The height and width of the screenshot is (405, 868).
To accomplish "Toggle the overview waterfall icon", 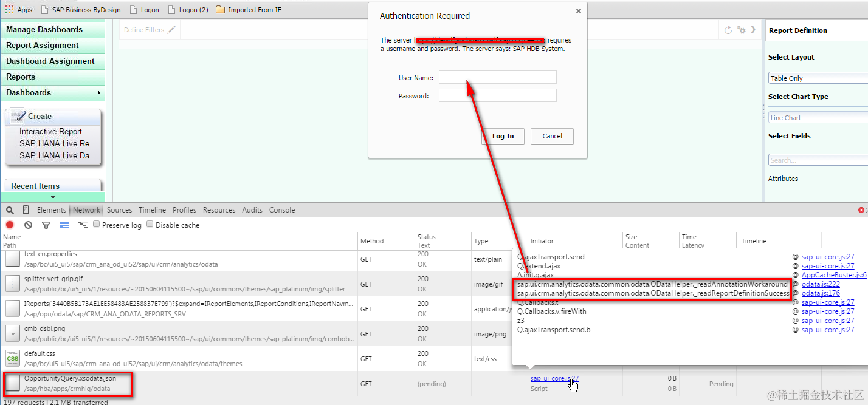I will [83, 225].
